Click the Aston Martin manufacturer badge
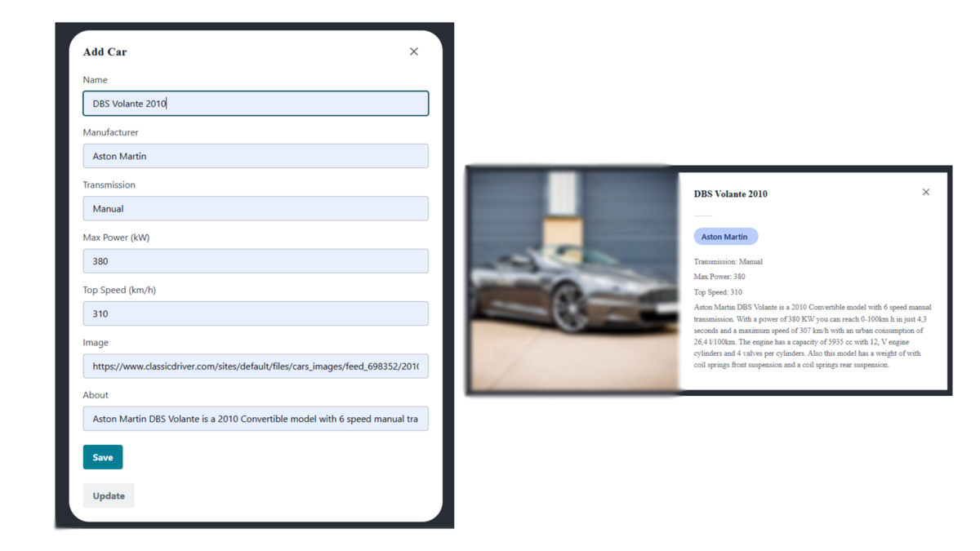The image size is (980, 551). (x=725, y=237)
